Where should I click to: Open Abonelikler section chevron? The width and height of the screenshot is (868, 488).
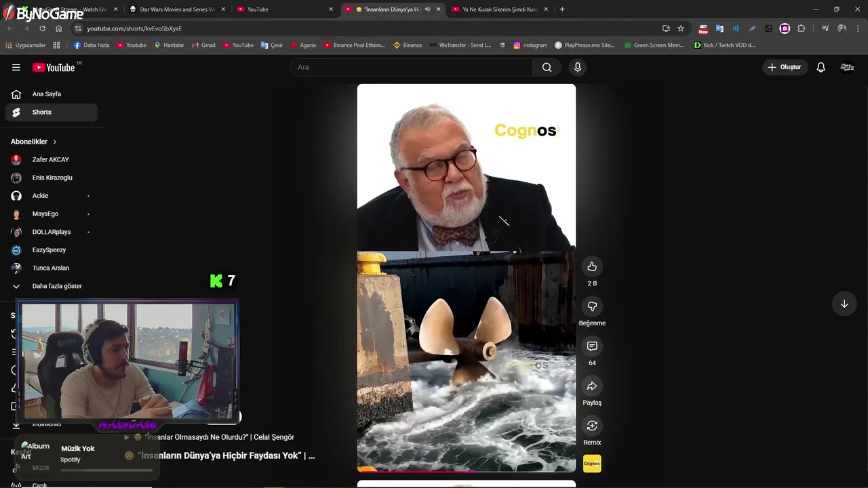point(55,142)
